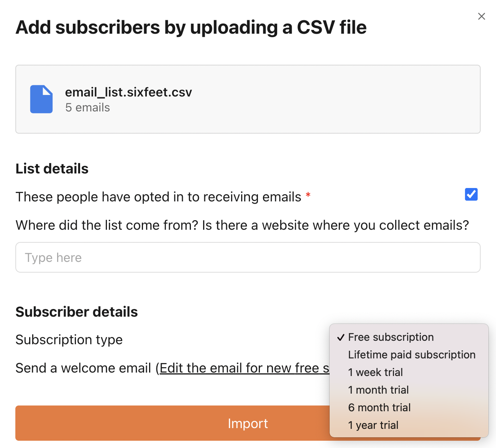Focus the 'Type here' list source field
The height and width of the screenshot is (448, 496).
pyautogui.click(x=248, y=257)
